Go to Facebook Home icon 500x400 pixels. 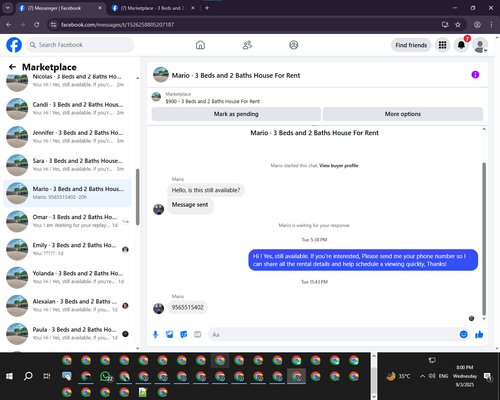[200, 45]
